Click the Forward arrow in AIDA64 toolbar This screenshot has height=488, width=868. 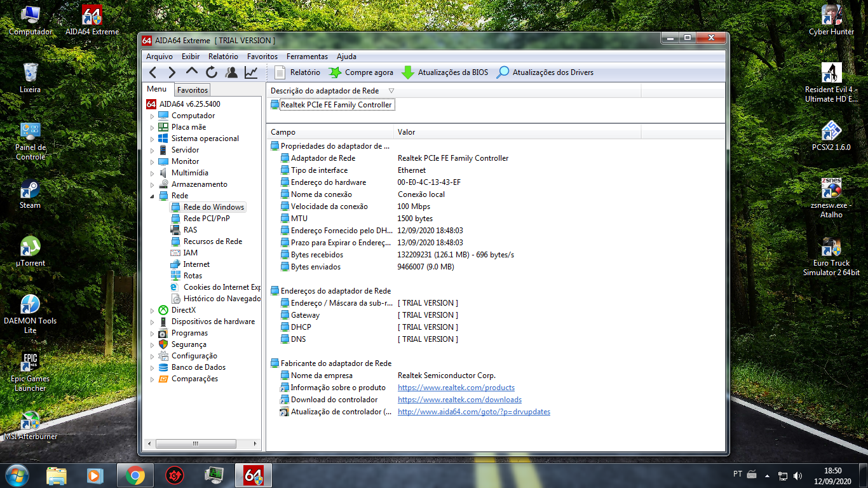tap(172, 72)
